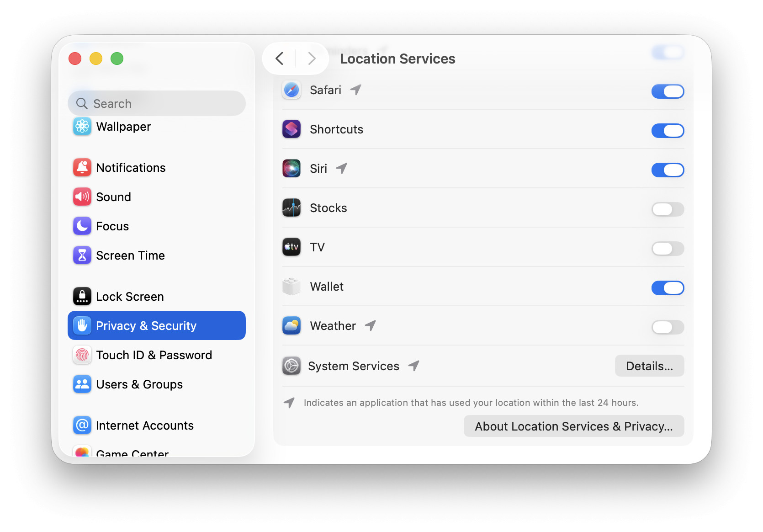The width and height of the screenshot is (763, 532).
Task: Click the Apple TV app icon
Action: tap(291, 247)
